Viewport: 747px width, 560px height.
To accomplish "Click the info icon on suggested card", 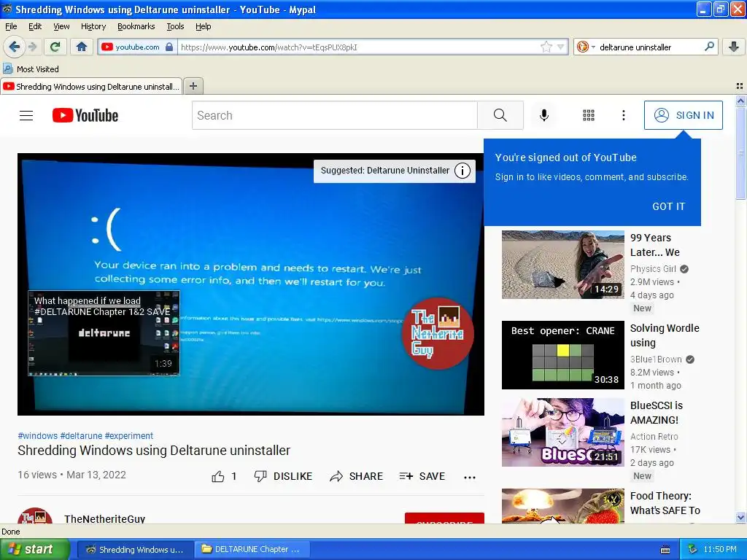I will (x=462, y=171).
